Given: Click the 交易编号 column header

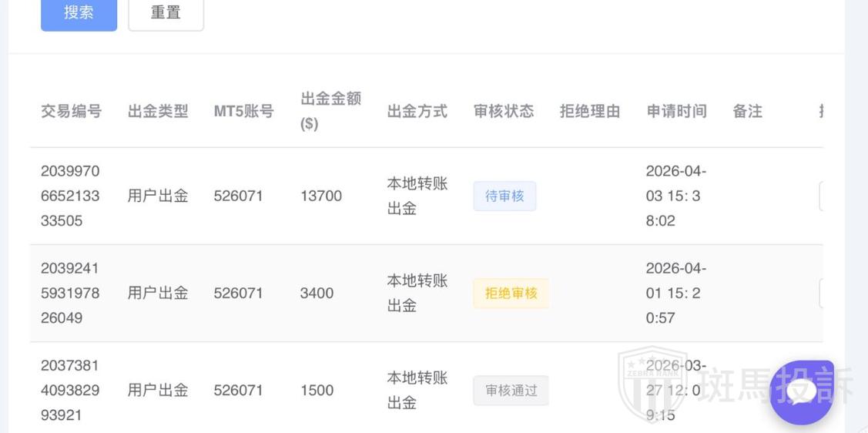Looking at the screenshot, I should (x=71, y=111).
